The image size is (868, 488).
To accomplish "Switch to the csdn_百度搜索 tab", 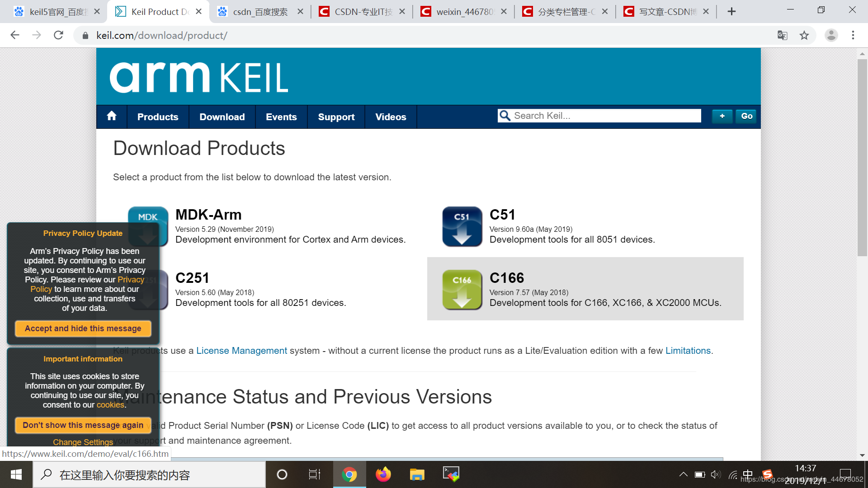I will click(260, 12).
